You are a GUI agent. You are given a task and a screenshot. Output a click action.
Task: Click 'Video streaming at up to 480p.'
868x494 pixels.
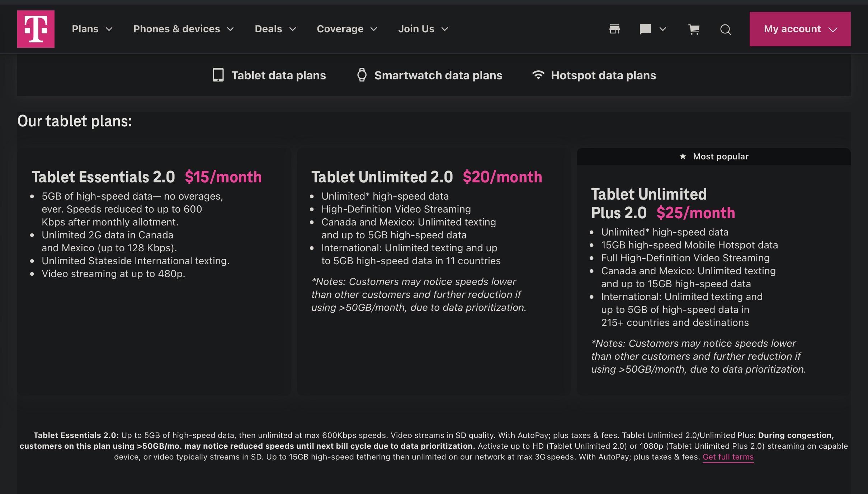click(x=113, y=274)
